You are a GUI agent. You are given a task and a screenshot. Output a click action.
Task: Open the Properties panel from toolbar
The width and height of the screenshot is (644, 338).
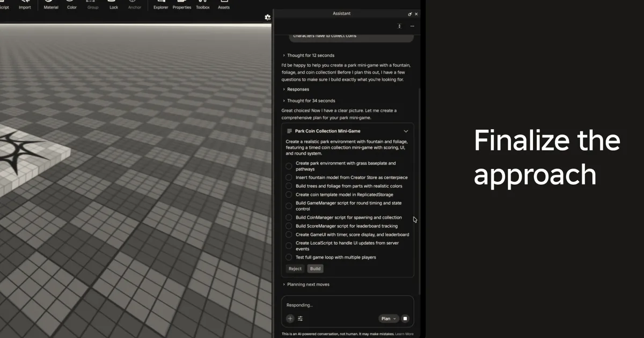[182, 5]
